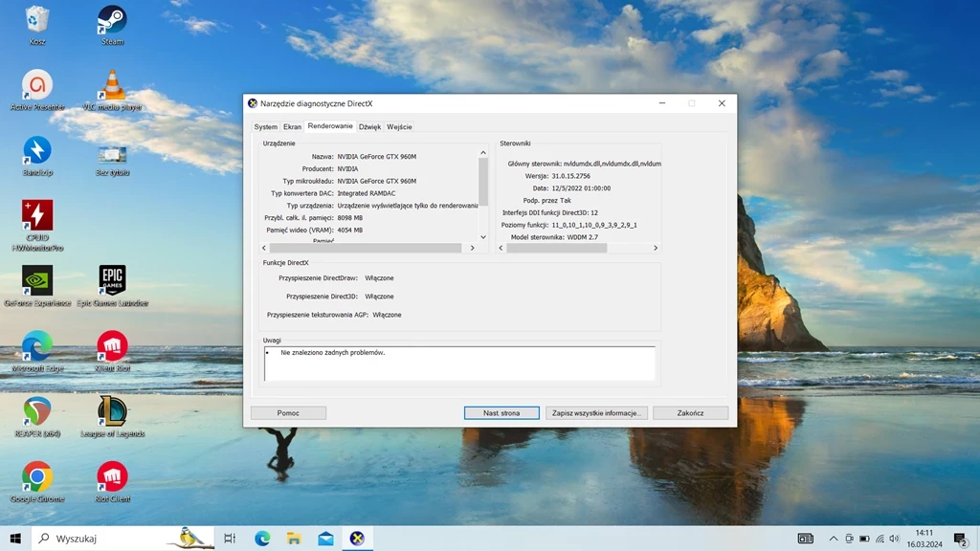Screen dimensions: 980x551
Task: Switch to the Dźwięk tab
Action: point(368,125)
